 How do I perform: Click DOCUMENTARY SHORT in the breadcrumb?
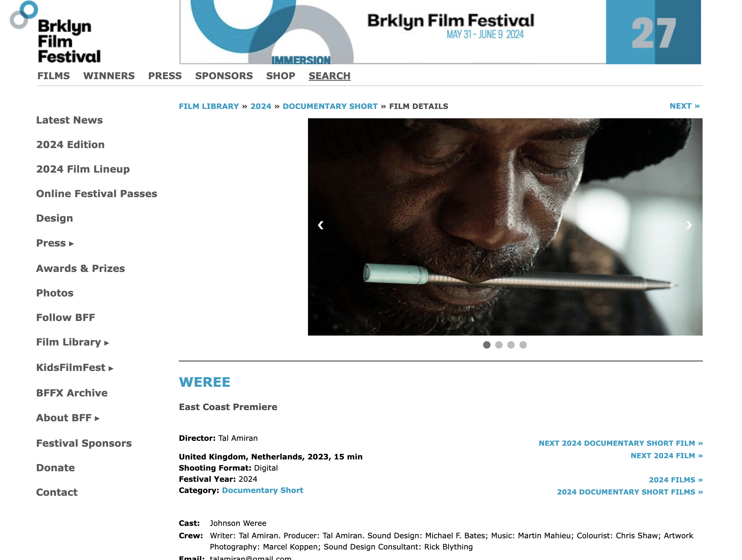330,106
